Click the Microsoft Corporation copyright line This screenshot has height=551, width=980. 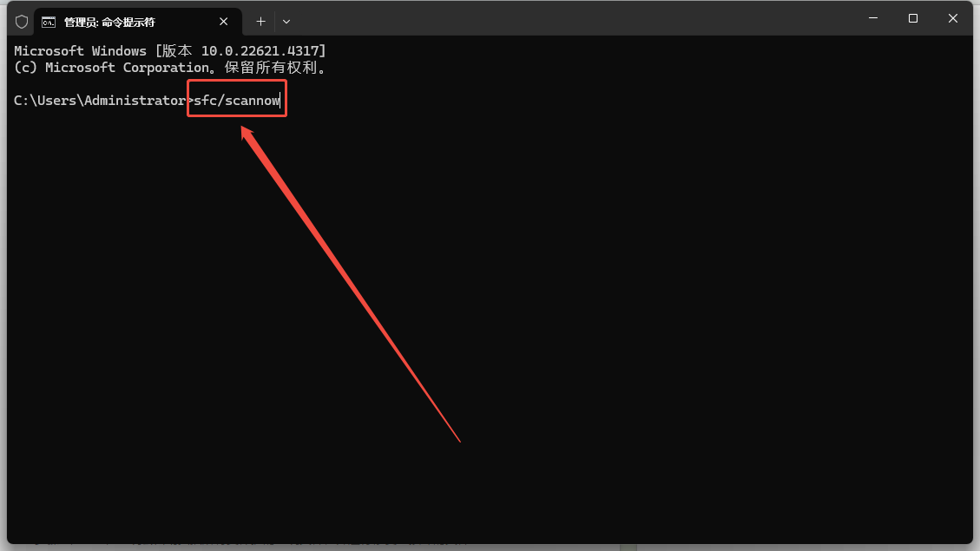point(170,68)
